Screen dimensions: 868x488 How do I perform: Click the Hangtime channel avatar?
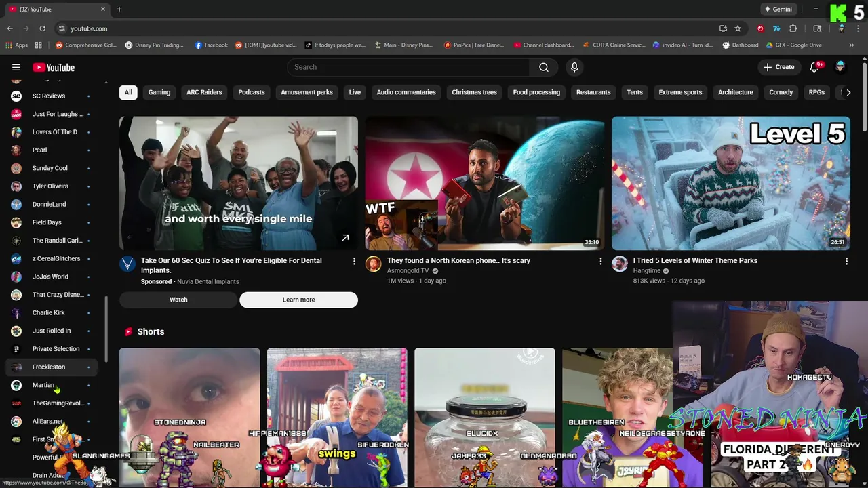pos(620,264)
